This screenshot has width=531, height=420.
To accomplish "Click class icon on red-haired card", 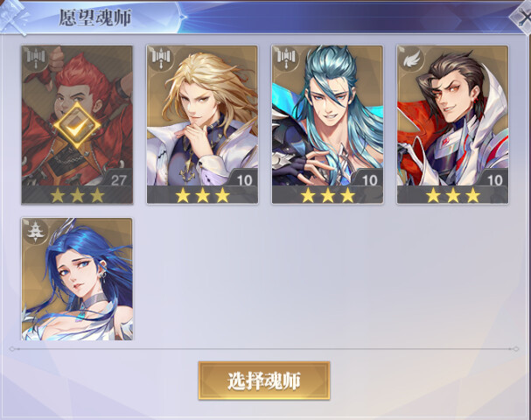I will pyautogui.click(x=36, y=59).
